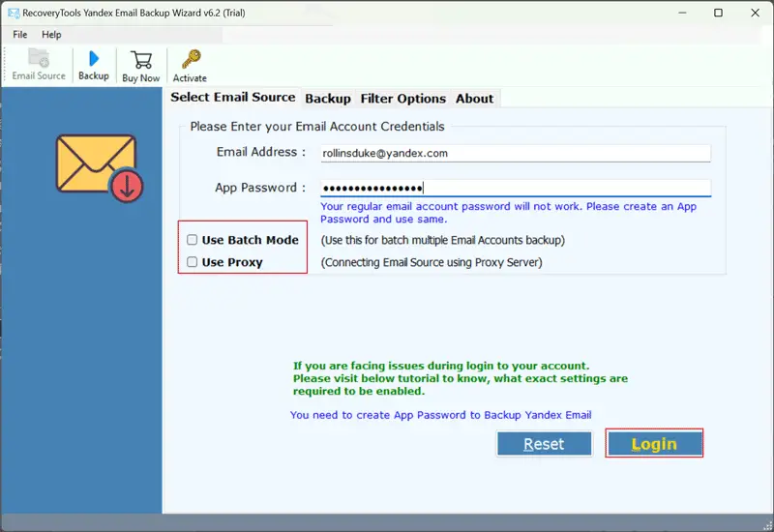Screen dimensions: 774x532
Task: Tick the Use Proxy checkbox
Action: click(x=192, y=262)
